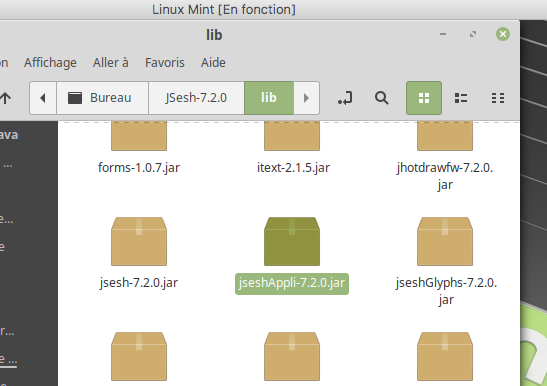Open the Aide menu

pyautogui.click(x=213, y=63)
